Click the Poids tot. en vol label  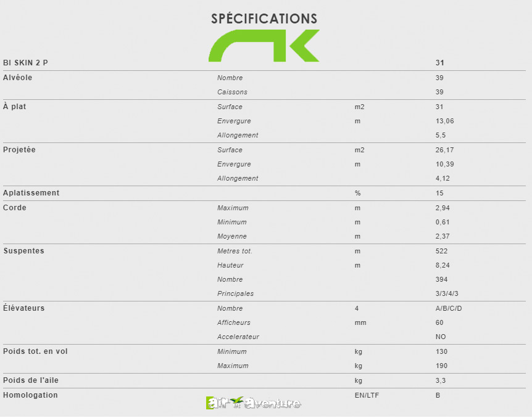(x=35, y=351)
